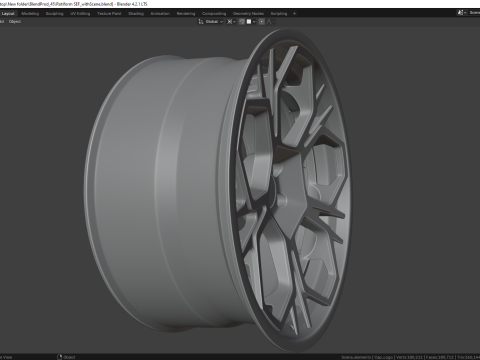
Task: Toggle the snapping magnet button
Action: [x=242, y=22]
